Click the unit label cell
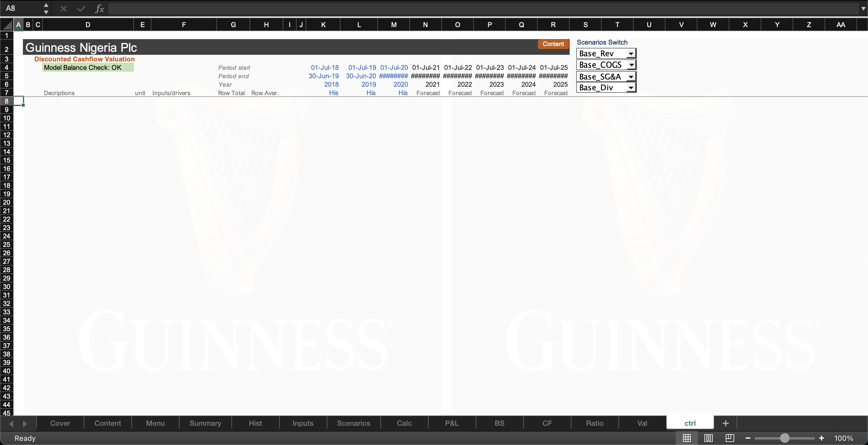 (x=140, y=93)
